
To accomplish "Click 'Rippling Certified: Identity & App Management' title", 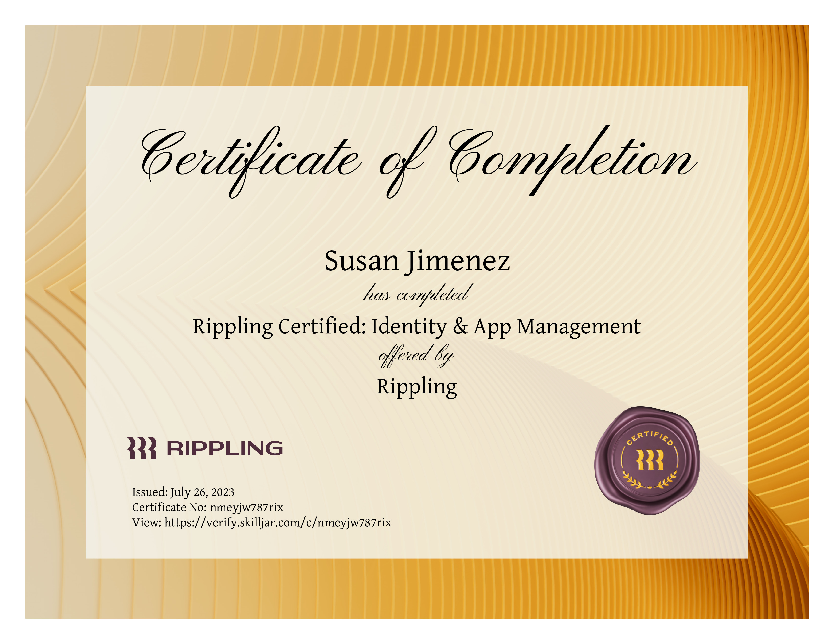I will (x=416, y=327).
